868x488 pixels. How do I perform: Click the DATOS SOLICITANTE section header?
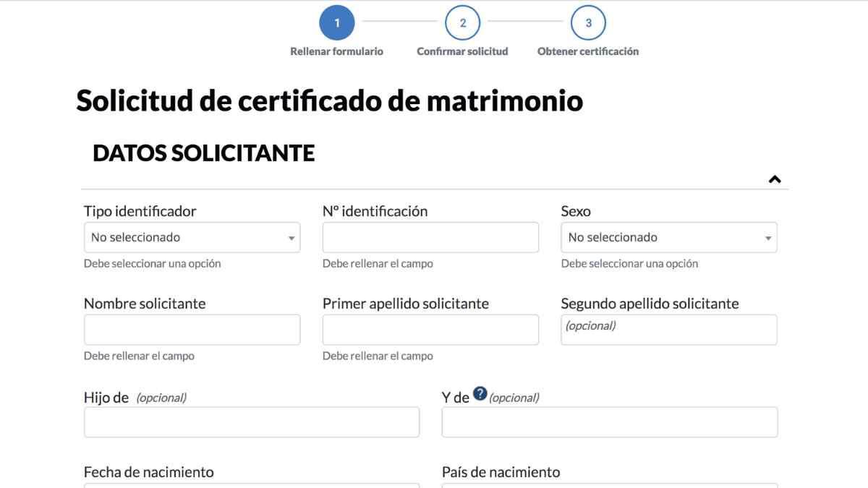point(204,153)
